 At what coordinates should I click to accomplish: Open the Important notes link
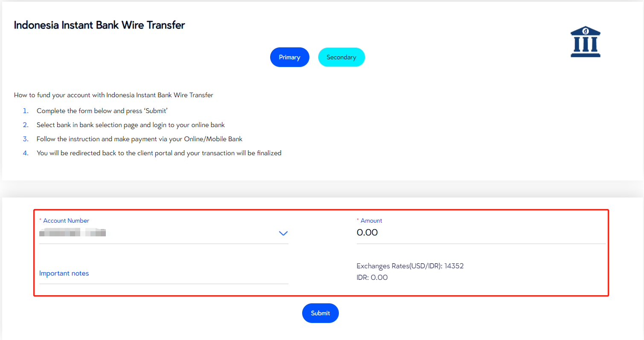pos(64,273)
